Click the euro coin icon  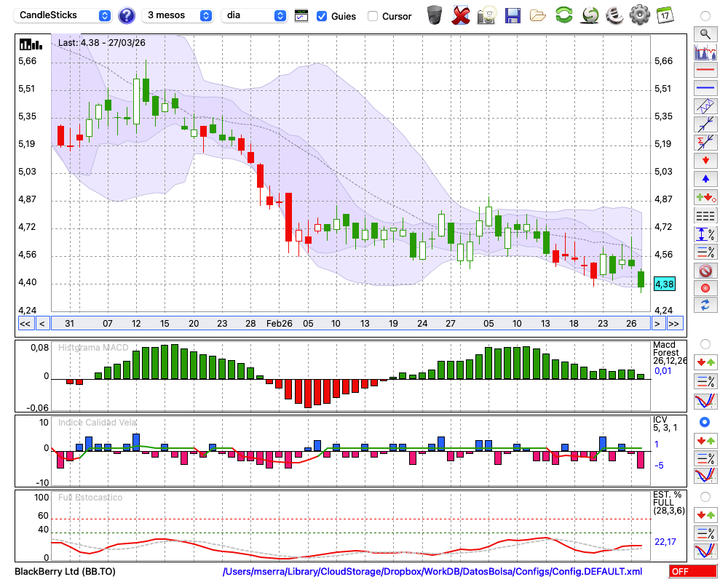tap(614, 15)
